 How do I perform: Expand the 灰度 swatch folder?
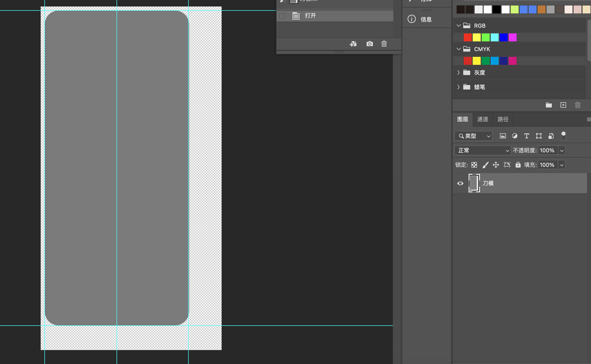point(458,73)
